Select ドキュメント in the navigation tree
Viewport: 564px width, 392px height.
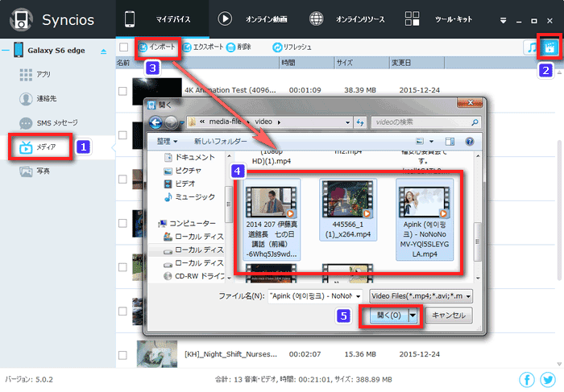189,158
